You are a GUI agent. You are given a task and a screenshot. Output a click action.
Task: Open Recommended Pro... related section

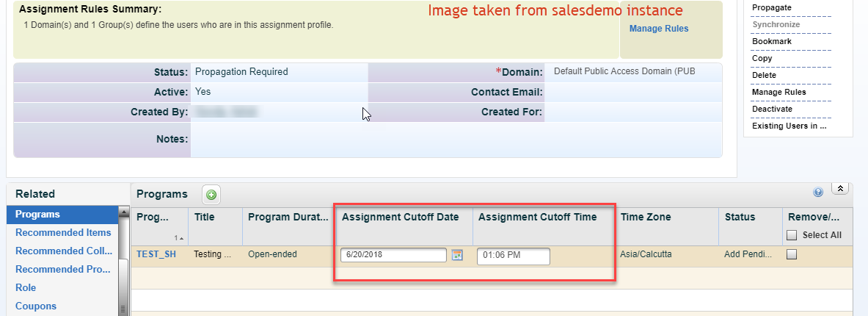(x=63, y=269)
